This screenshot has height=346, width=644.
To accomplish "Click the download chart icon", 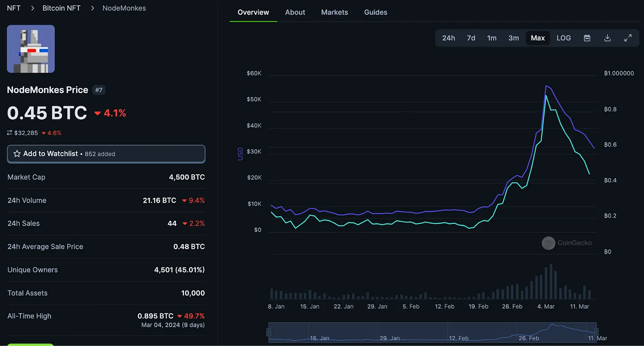I will [607, 38].
